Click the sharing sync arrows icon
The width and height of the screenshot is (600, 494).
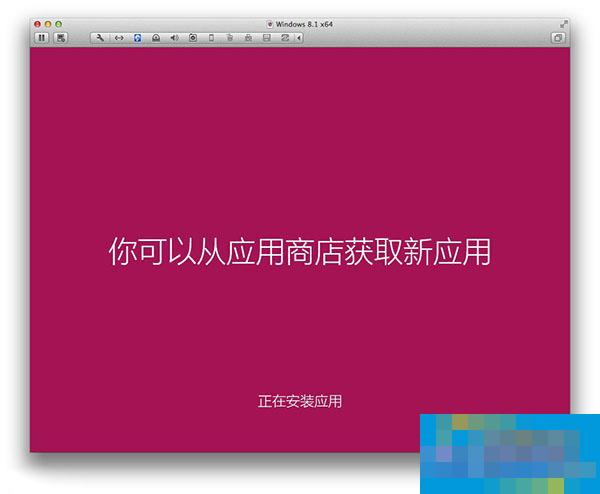pos(285,37)
